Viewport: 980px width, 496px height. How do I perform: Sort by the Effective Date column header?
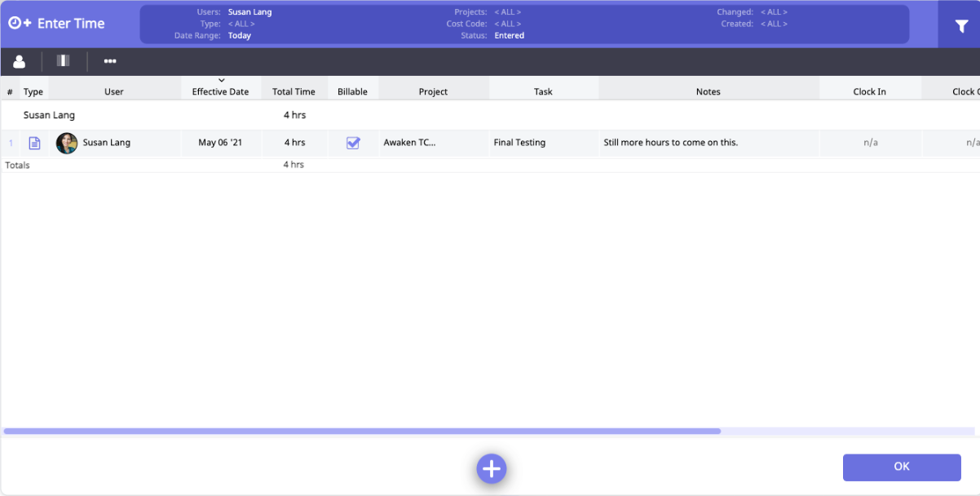tap(220, 91)
